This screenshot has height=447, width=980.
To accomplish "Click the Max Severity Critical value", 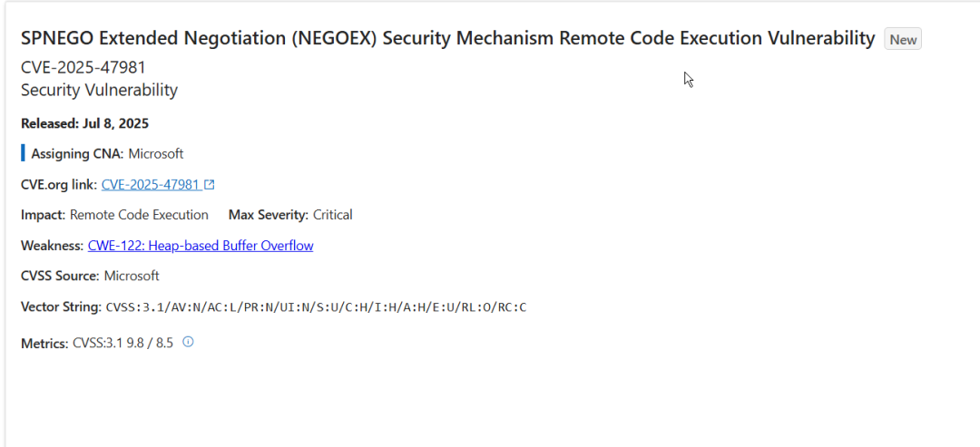I will click(x=332, y=215).
